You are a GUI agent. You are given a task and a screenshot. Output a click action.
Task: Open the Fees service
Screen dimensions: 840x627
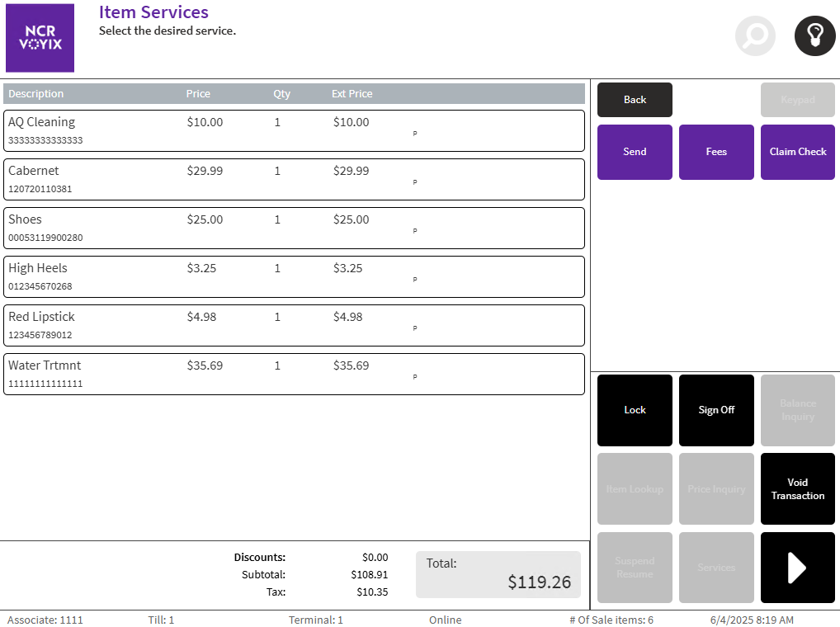(716, 152)
